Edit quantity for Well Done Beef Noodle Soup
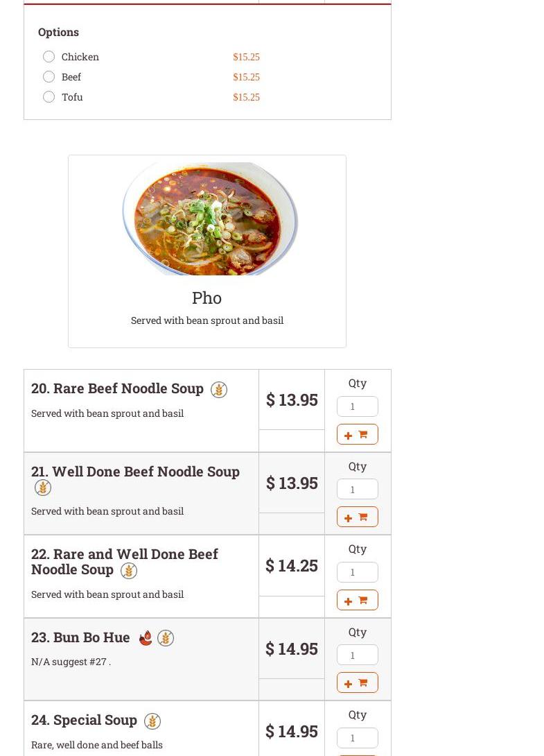 pyautogui.click(x=357, y=489)
